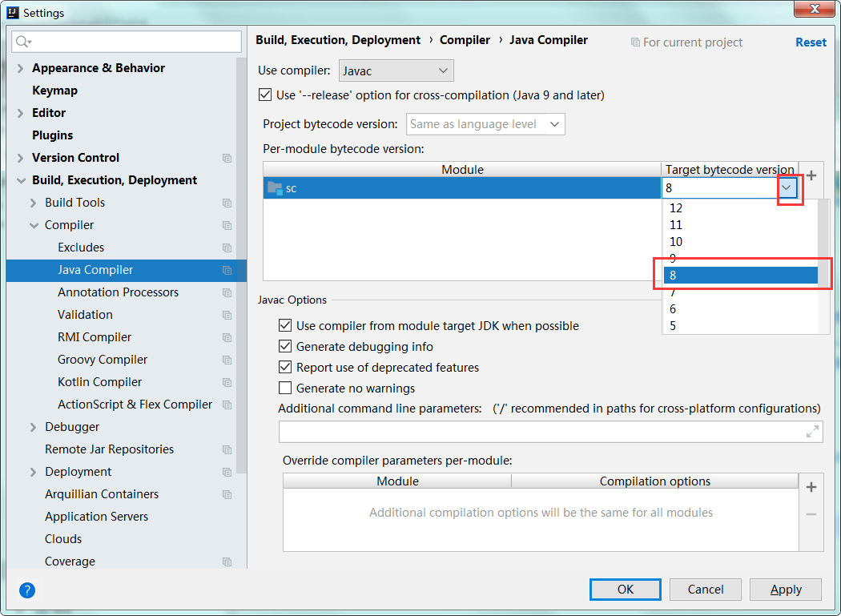The image size is (841, 616).
Task: Click the plus icon beside per-module bytecode table
Action: pyautogui.click(x=811, y=175)
